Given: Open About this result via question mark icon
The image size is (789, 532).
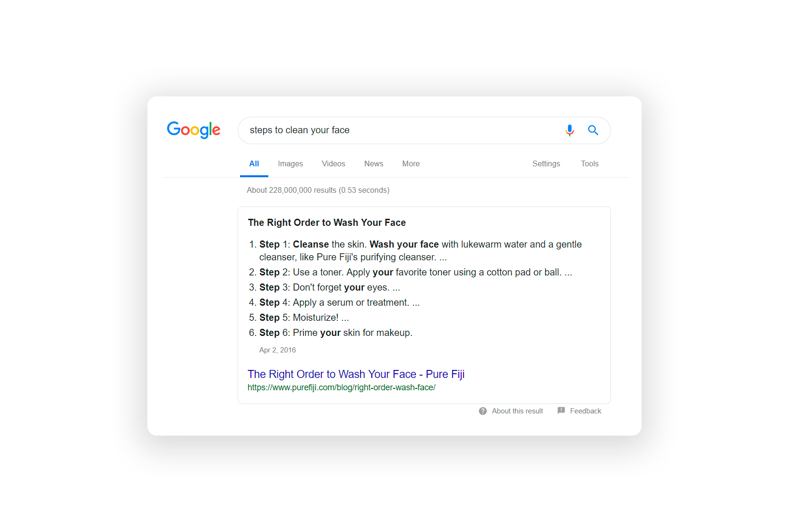Looking at the screenshot, I should tap(482, 411).
